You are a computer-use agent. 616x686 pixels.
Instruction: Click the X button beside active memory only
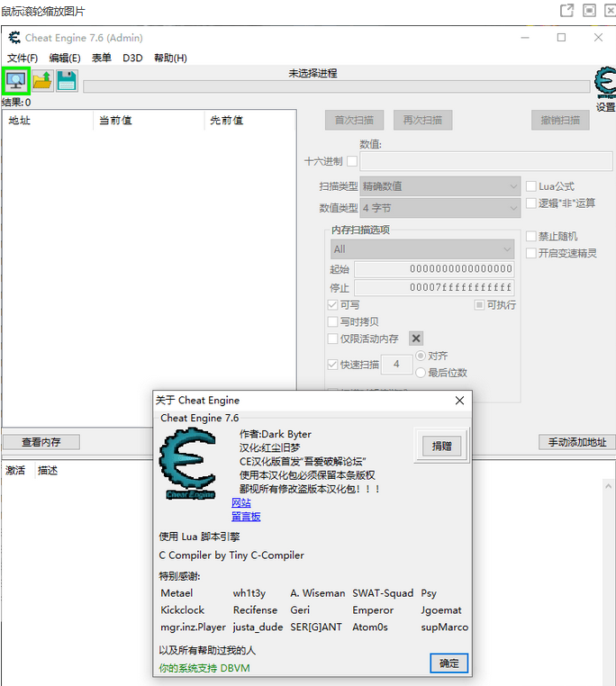(416, 338)
